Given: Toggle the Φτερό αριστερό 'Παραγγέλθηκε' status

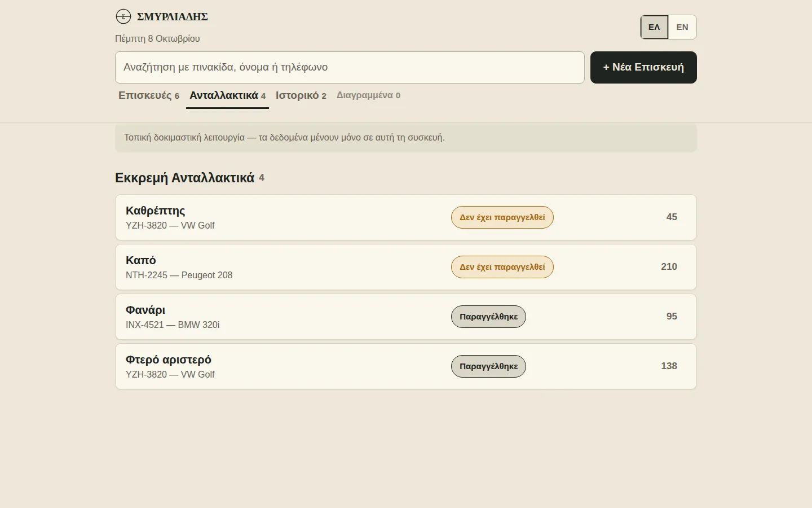Looking at the screenshot, I should pos(488,366).
